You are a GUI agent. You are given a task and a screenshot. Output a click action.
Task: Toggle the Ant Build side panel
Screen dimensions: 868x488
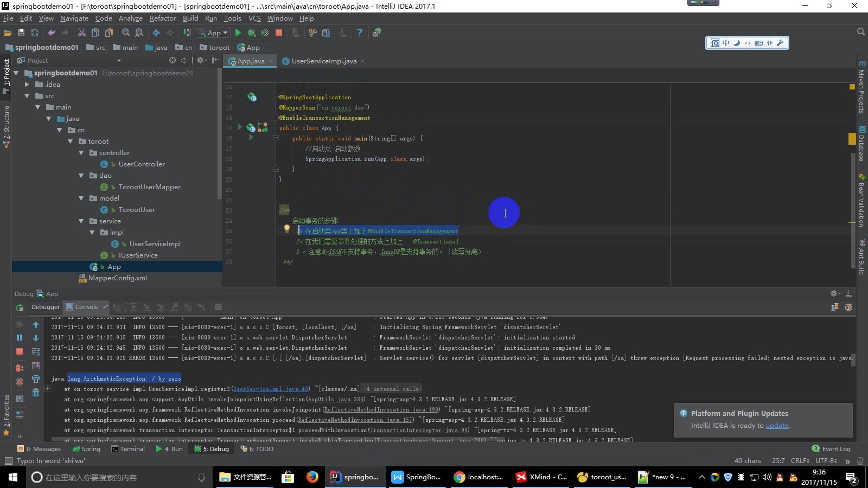[x=861, y=257]
